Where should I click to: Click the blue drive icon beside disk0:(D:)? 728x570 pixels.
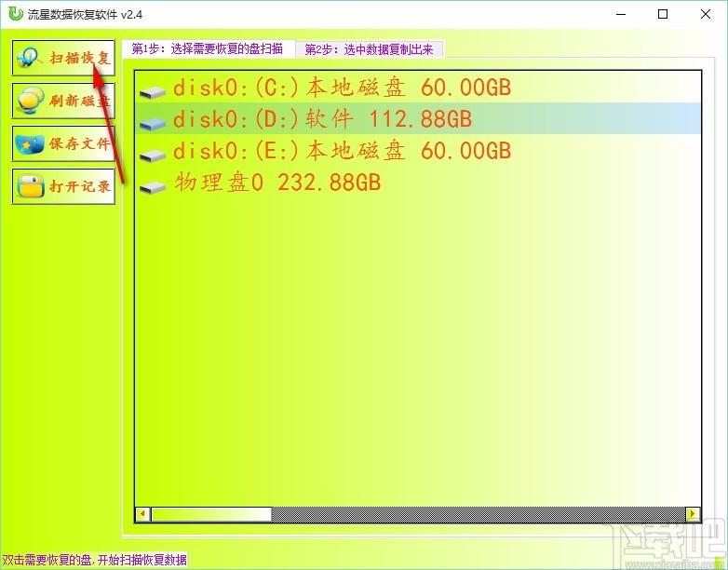coord(153,124)
